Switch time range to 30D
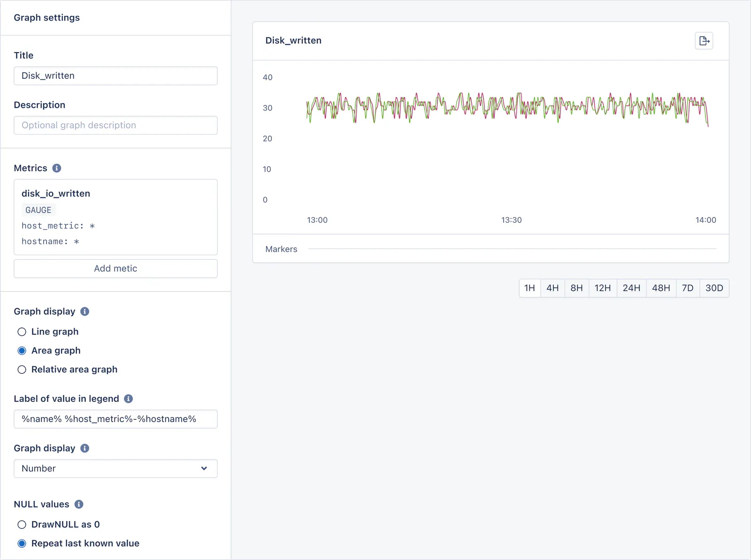Image resolution: width=751 pixels, height=560 pixels. 714,288
